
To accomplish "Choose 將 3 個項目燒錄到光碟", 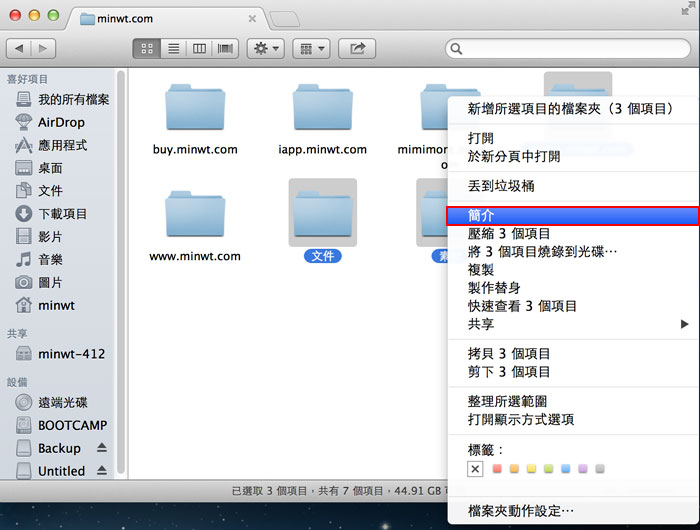I will point(573,252).
